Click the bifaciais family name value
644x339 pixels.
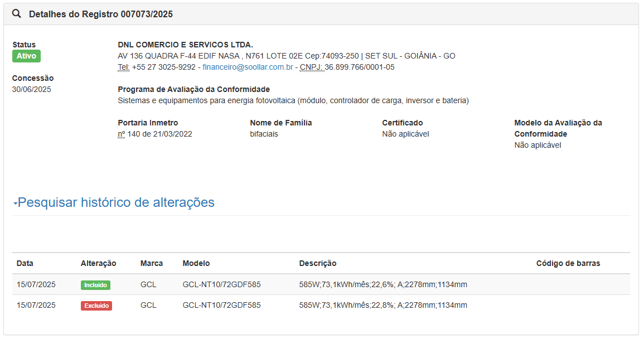264,134
